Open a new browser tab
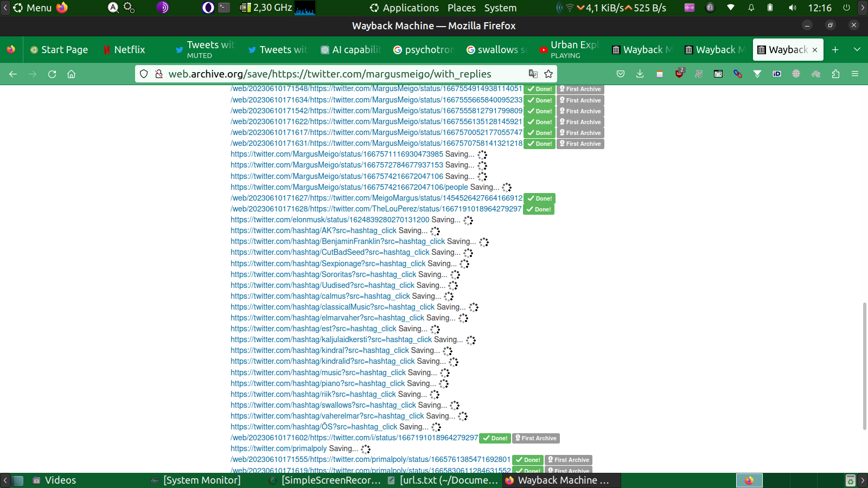 835,49
